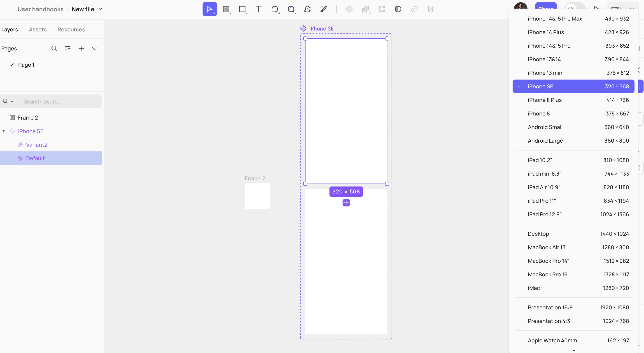The height and width of the screenshot is (353, 644).
Task: Add a new page with plus icon
Action: 81,48
